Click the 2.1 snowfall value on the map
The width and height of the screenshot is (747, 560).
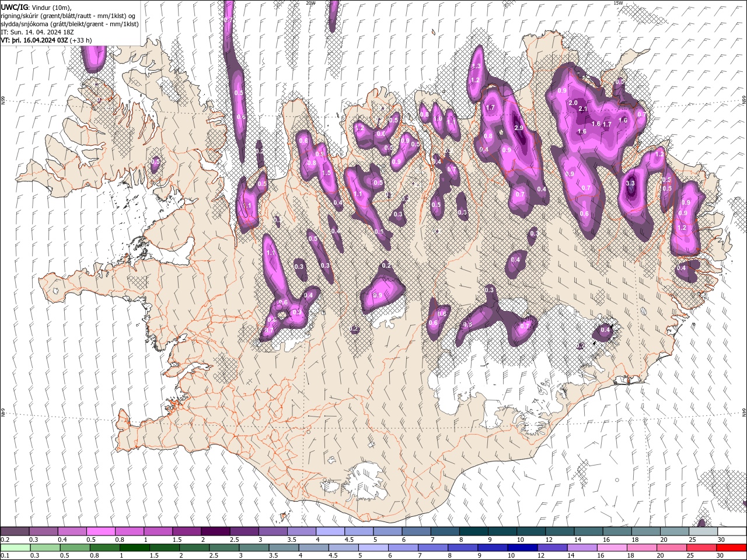(582, 109)
